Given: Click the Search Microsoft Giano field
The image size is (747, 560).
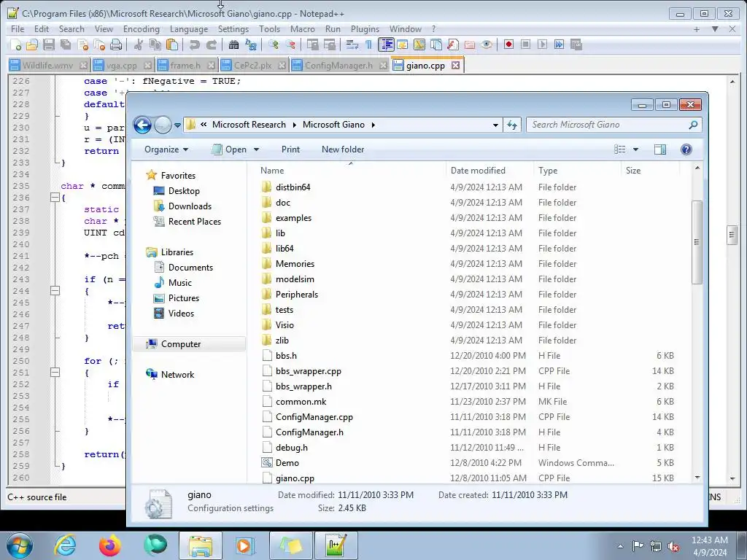Looking at the screenshot, I should coord(614,125).
